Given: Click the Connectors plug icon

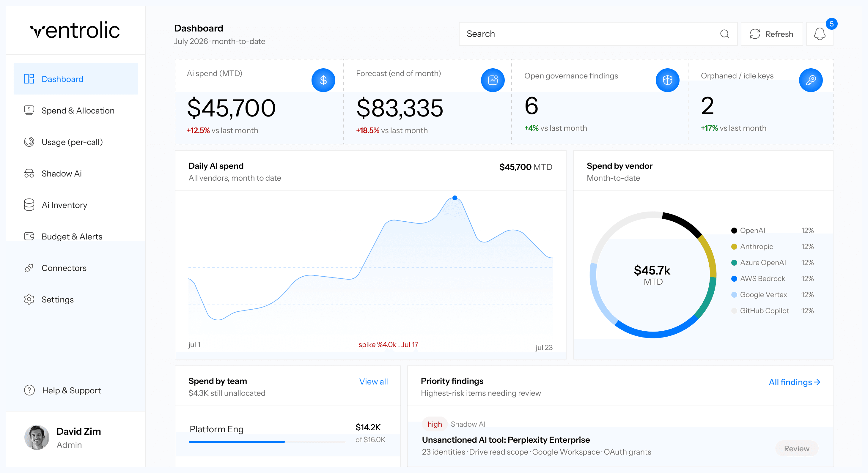Looking at the screenshot, I should pyautogui.click(x=29, y=268).
